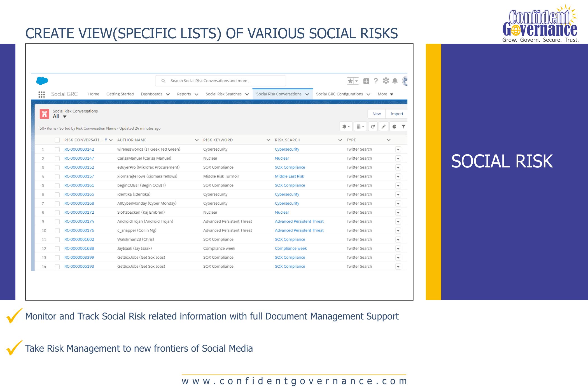This screenshot has height=392, width=588.
Task: Click the New button
Action: point(376,114)
